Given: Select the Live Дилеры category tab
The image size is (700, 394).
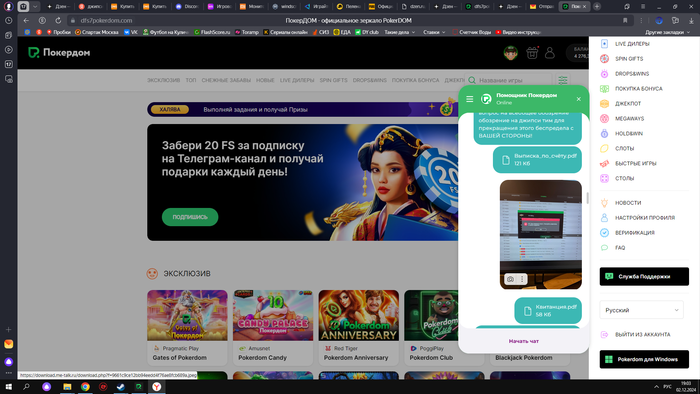Looking at the screenshot, I should pos(297,80).
